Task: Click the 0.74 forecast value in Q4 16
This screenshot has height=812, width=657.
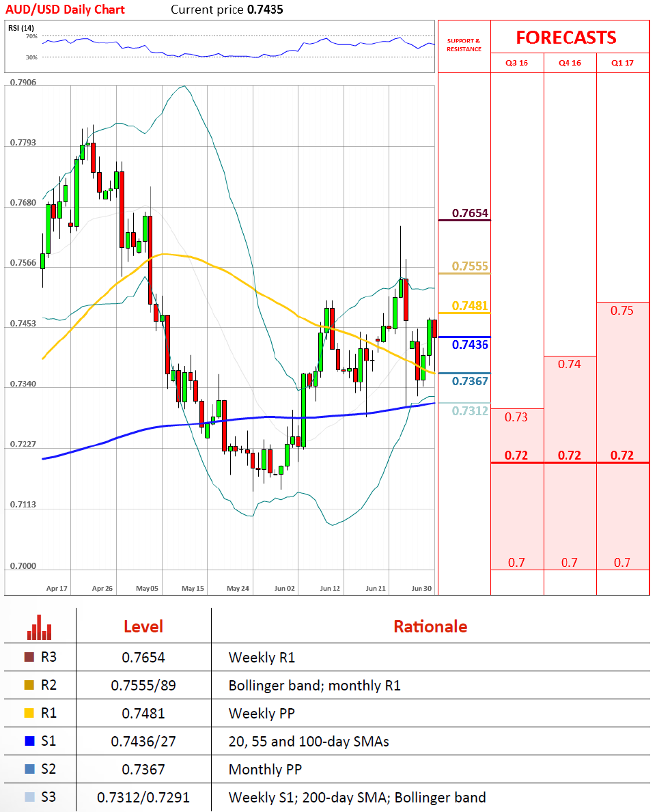Action: (570, 364)
